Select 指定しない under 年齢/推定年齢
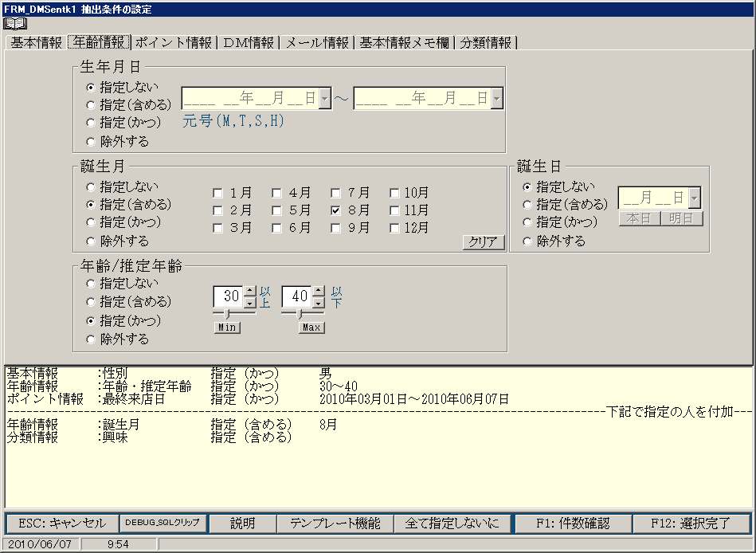Screen dimensions: 756x553 [91, 284]
